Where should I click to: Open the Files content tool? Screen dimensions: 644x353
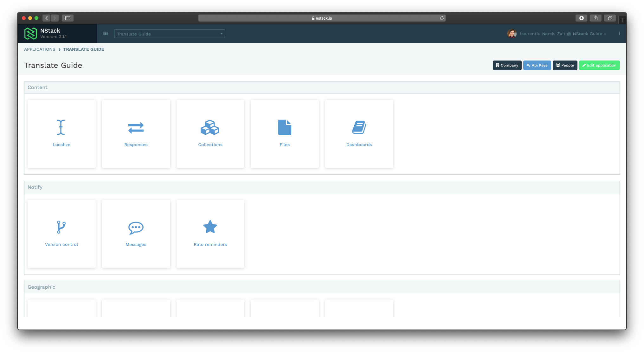tap(285, 133)
